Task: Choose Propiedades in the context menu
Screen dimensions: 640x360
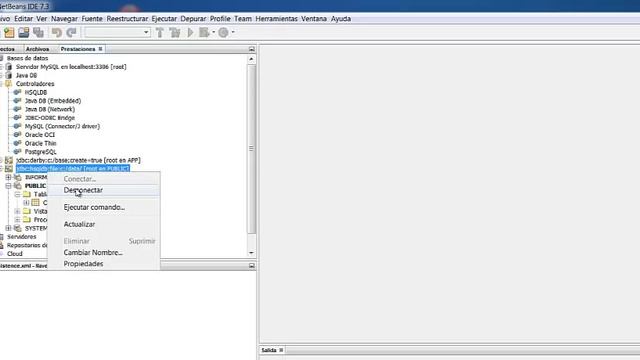Action: [x=104, y=264]
